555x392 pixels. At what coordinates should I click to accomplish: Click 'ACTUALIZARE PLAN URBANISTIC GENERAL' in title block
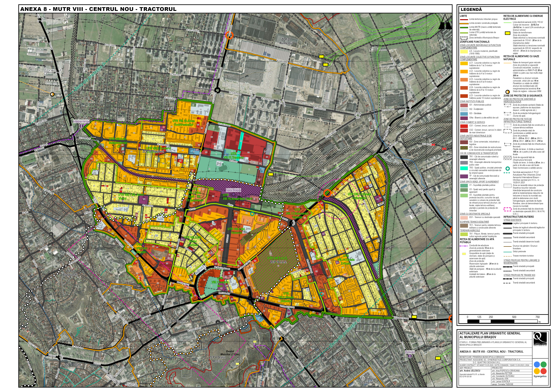pyautogui.click(x=490, y=333)
